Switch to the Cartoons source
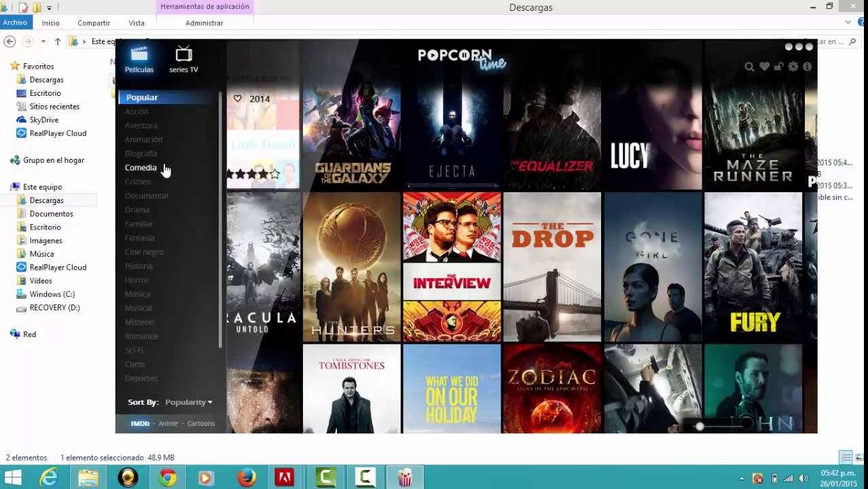Image resolution: width=868 pixels, height=489 pixels. pyautogui.click(x=201, y=423)
